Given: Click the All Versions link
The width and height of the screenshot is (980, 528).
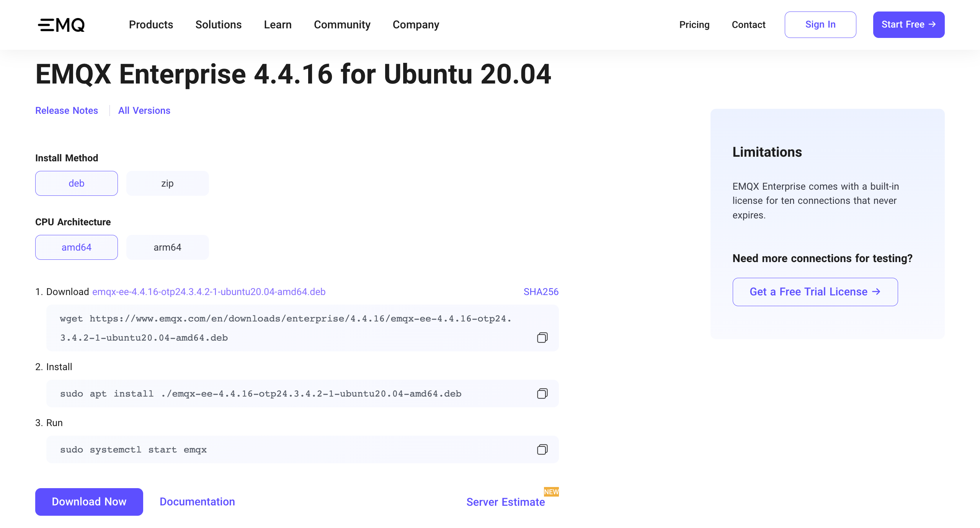Looking at the screenshot, I should [144, 110].
